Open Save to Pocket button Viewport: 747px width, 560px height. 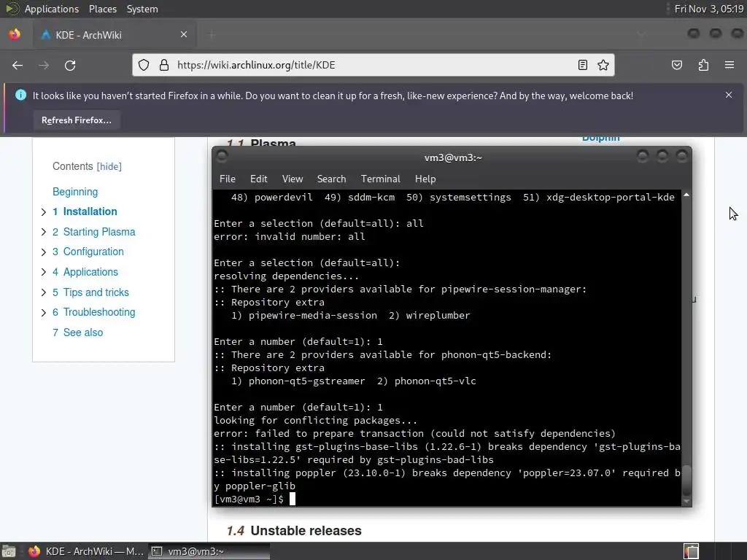tap(677, 65)
